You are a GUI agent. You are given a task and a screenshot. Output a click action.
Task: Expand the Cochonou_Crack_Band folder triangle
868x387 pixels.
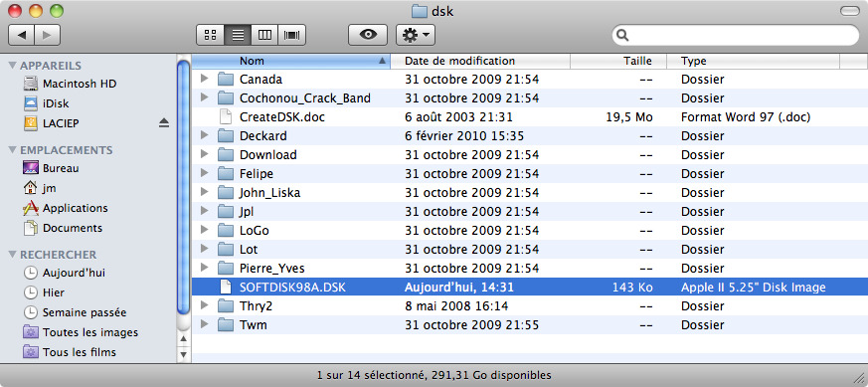(204, 97)
